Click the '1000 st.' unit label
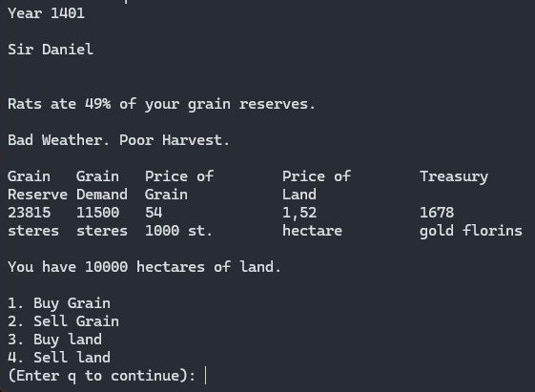Viewport: 535px width, 392px height. [178, 231]
